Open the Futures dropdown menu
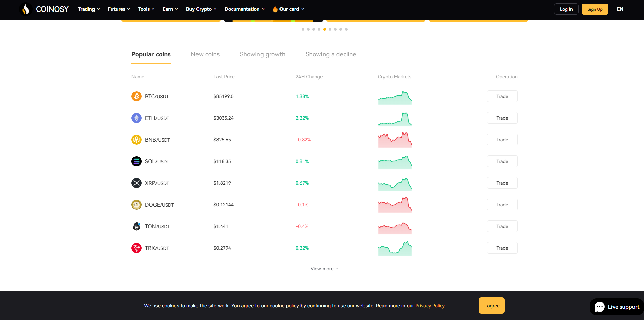 point(119,9)
